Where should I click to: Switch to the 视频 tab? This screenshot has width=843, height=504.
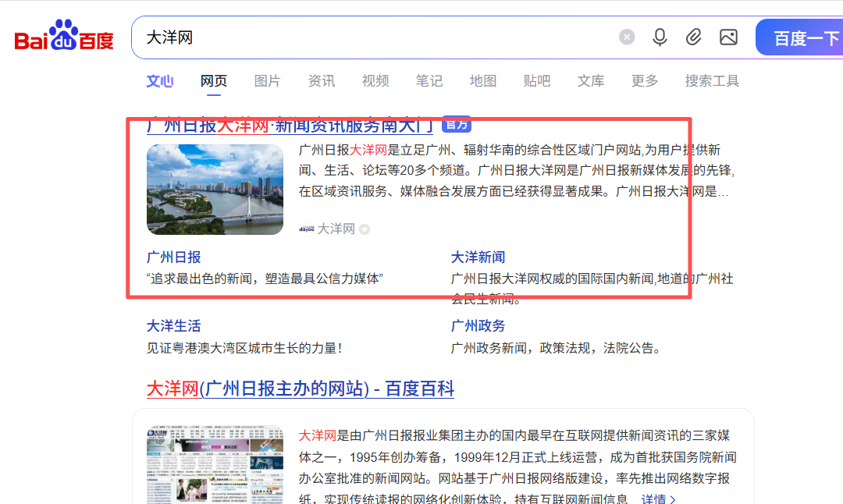[x=375, y=80]
